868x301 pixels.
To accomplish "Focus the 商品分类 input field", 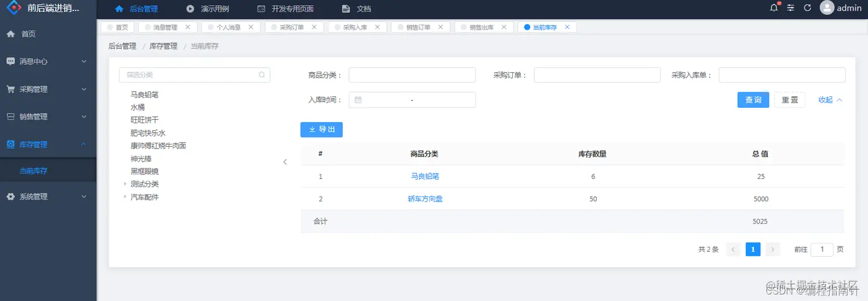I will pos(412,75).
